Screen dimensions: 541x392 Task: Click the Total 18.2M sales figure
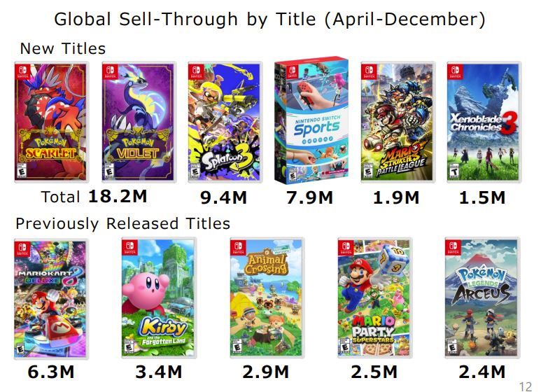[94, 197]
